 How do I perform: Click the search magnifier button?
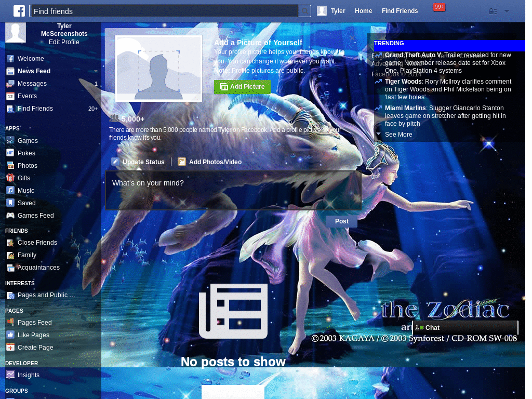[304, 11]
